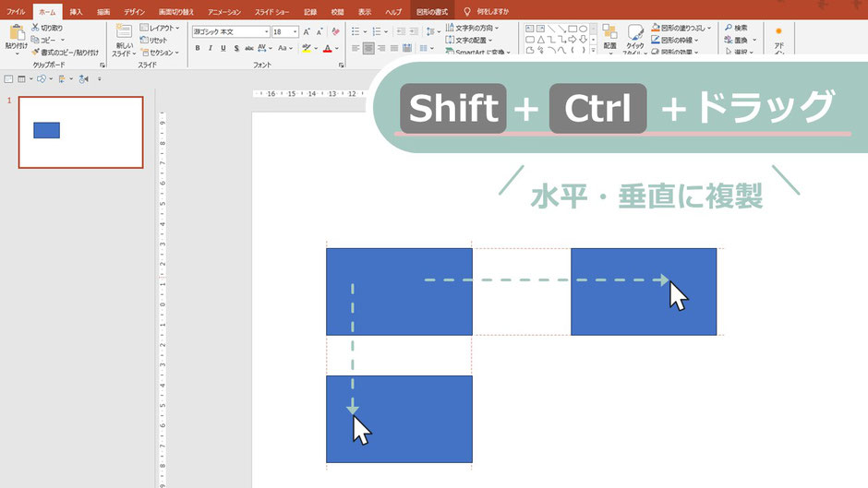Screen dimensions: 868x488
Task: Click the top-left blue rectangle on the slide
Action: click(399, 292)
